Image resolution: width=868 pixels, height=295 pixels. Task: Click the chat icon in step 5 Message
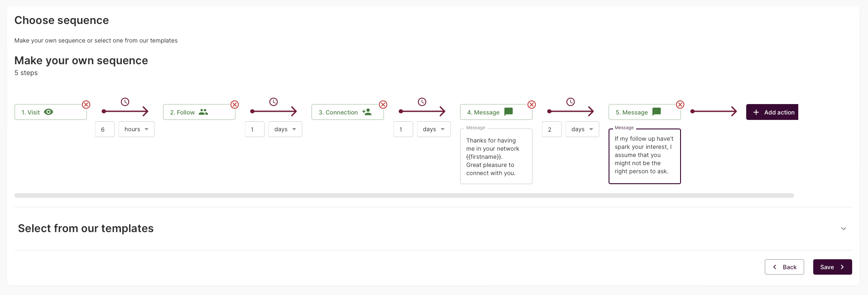(657, 112)
